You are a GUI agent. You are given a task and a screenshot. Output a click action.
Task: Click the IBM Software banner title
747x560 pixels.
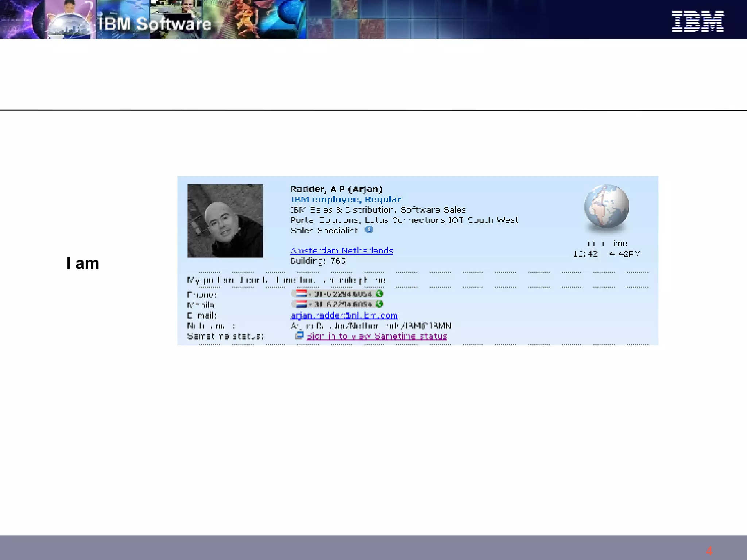(x=155, y=24)
